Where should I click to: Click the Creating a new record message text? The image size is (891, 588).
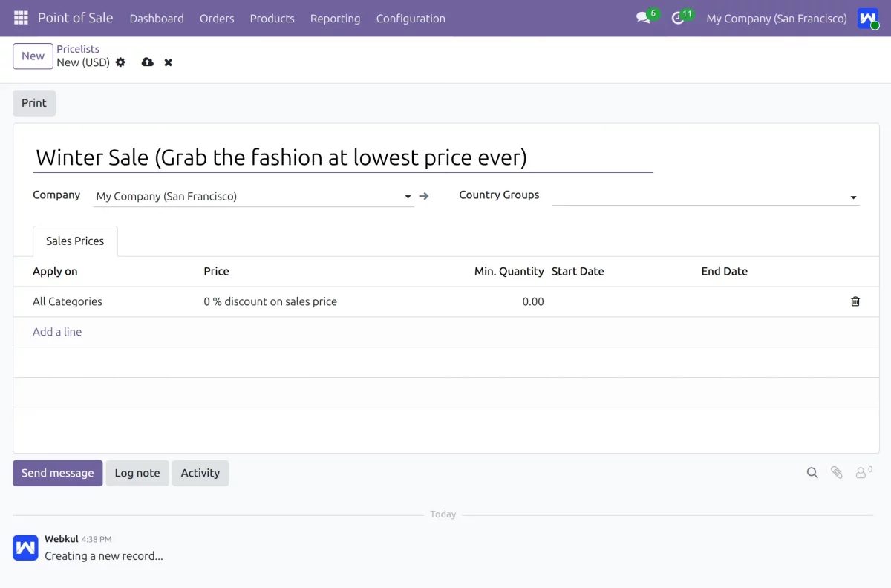click(x=104, y=556)
